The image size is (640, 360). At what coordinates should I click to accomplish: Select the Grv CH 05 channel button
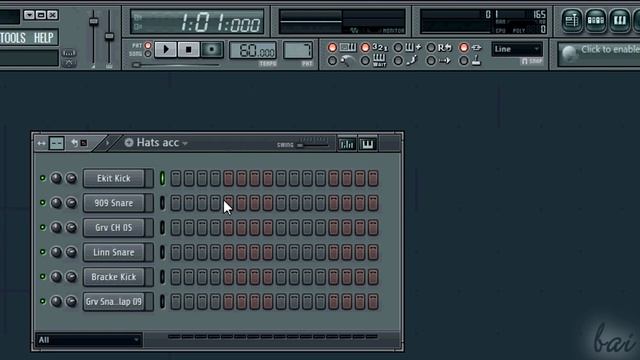click(x=114, y=227)
